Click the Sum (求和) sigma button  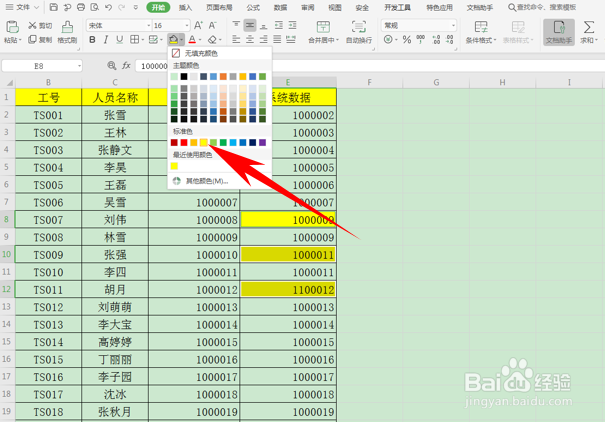(x=588, y=28)
